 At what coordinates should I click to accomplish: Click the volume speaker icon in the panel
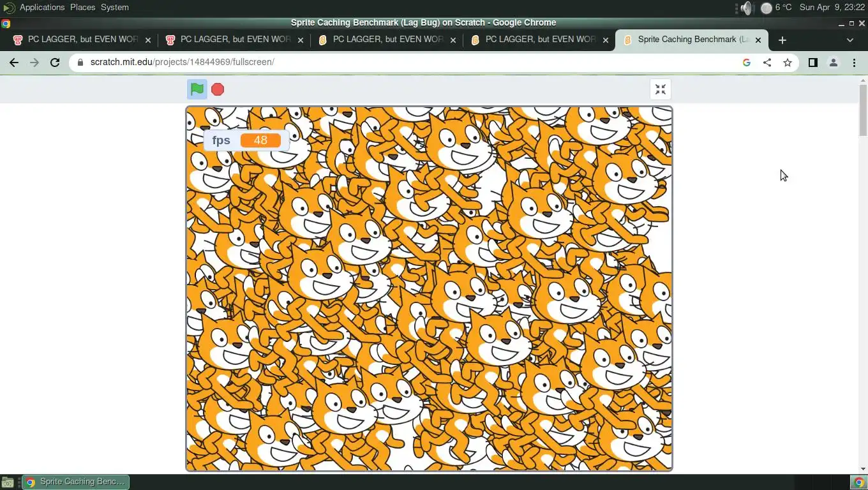tap(746, 8)
